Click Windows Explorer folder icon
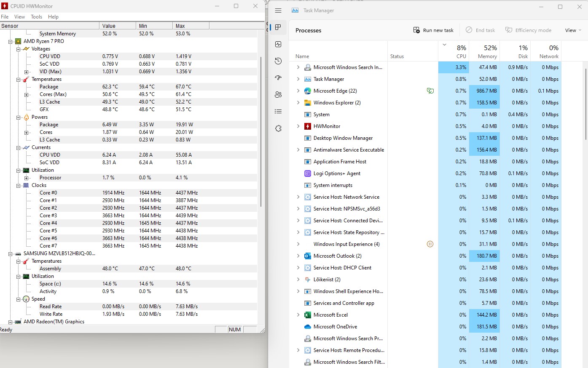Image resolution: width=588 pixels, height=368 pixels. (308, 103)
